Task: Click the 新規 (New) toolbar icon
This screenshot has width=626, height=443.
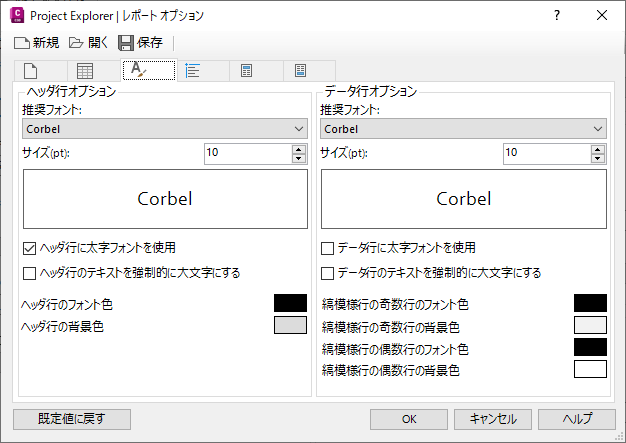Action: point(22,43)
